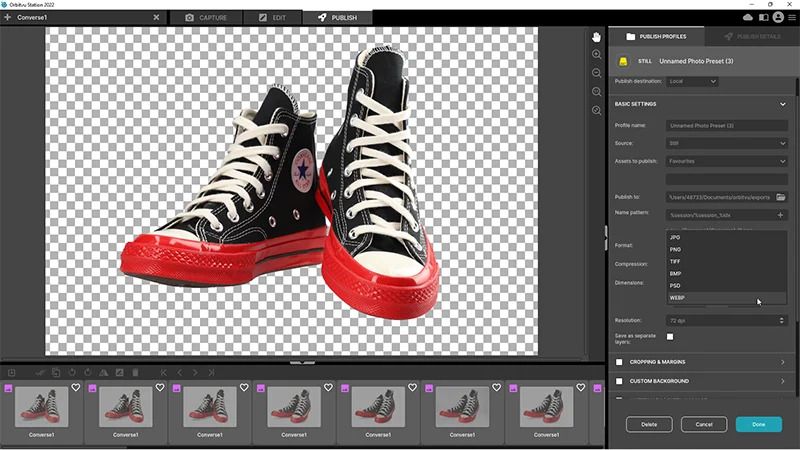
Task: Collapse the Basic Settings section
Action: point(782,104)
